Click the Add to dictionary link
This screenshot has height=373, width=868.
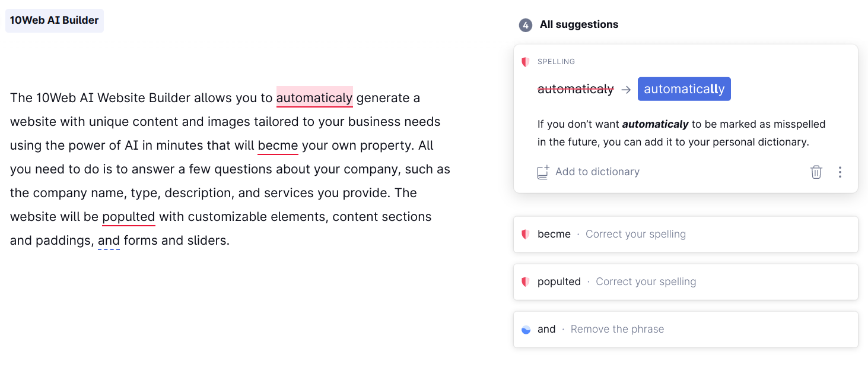(597, 172)
